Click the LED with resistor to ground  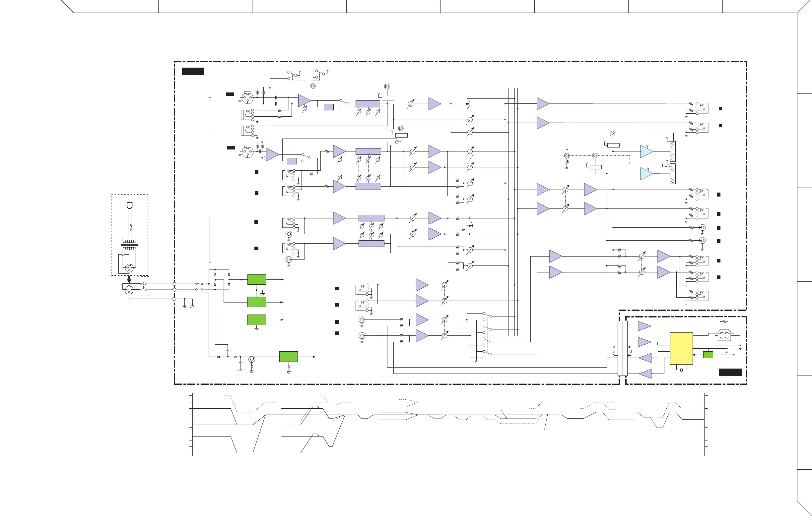[567, 156]
